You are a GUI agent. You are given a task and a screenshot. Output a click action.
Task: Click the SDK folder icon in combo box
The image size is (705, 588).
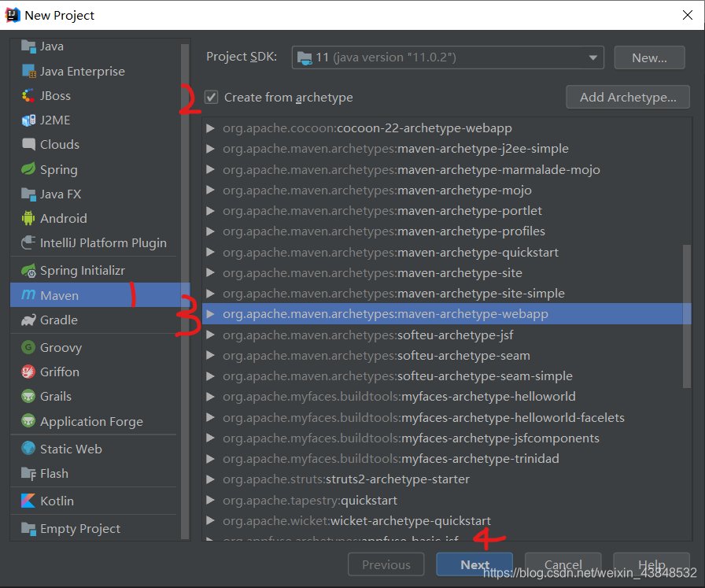(x=305, y=58)
